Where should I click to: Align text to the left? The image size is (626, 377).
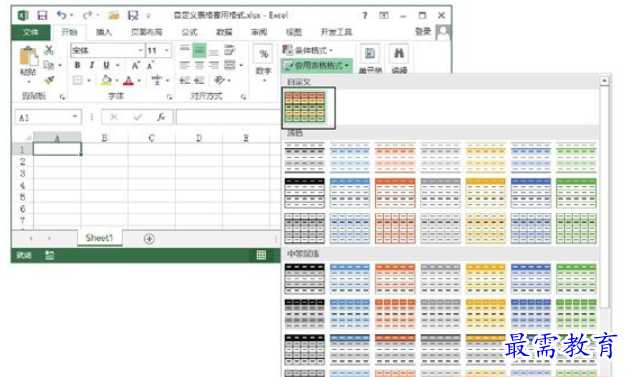coord(184,65)
